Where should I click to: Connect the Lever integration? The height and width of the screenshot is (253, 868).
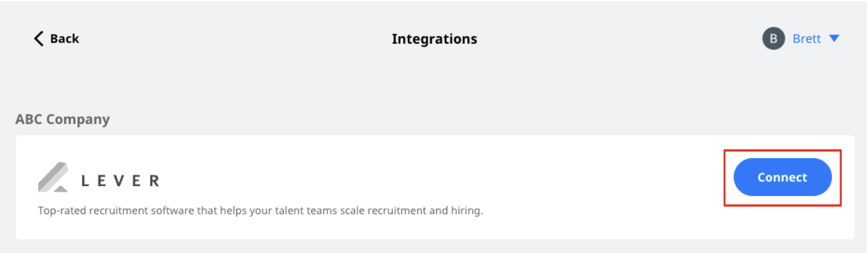coord(783,177)
